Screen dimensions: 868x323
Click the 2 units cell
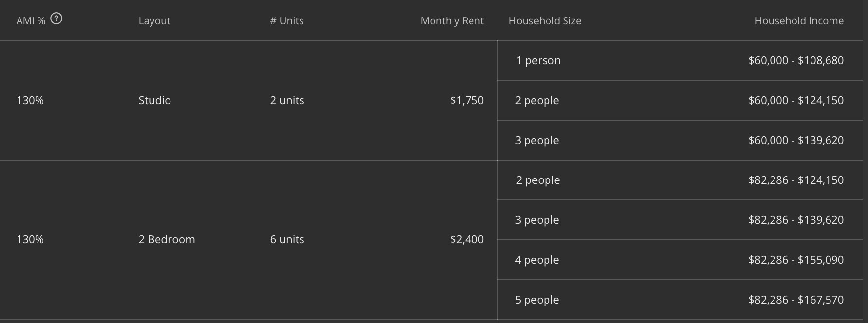pos(287,100)
